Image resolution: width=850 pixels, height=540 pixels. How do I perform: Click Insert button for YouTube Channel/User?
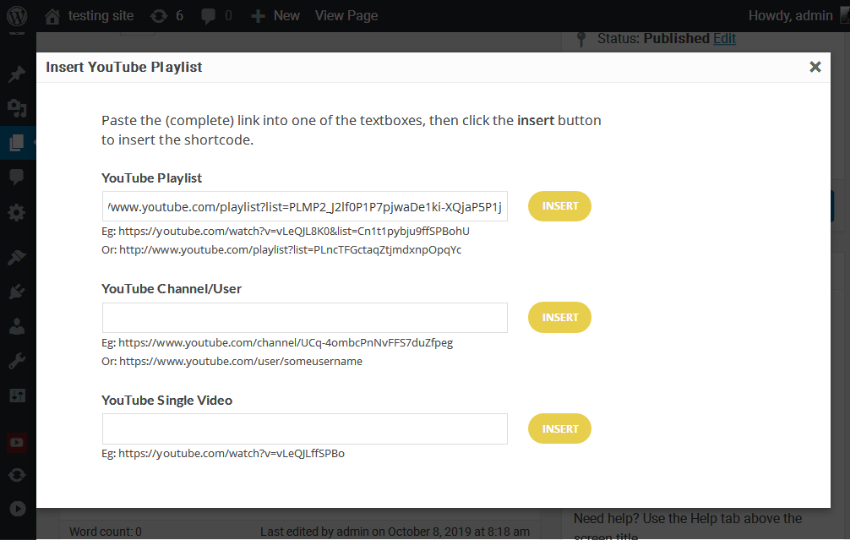pos(559,317)
